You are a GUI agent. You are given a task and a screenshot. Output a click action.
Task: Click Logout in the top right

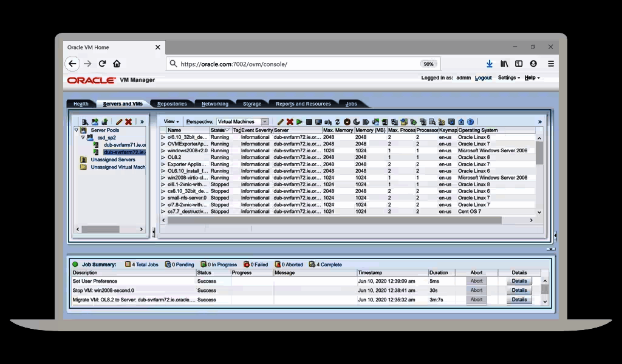tap(483, 78)
